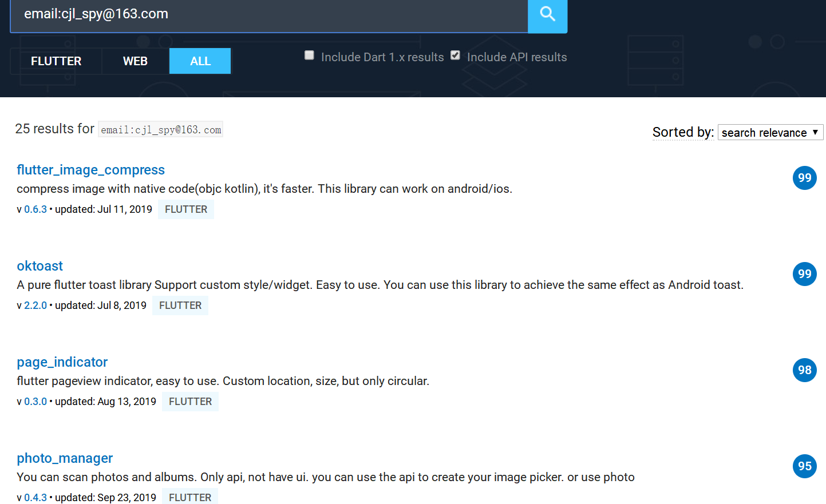Click the photo_manager description text
The width and height of the screenshot is (826, 504).
[x=326, y=477]
